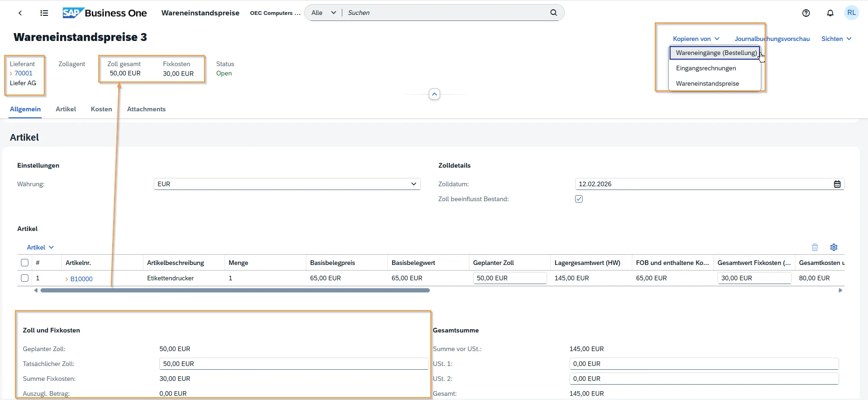Open the notifications bell

tap(830, 13)
